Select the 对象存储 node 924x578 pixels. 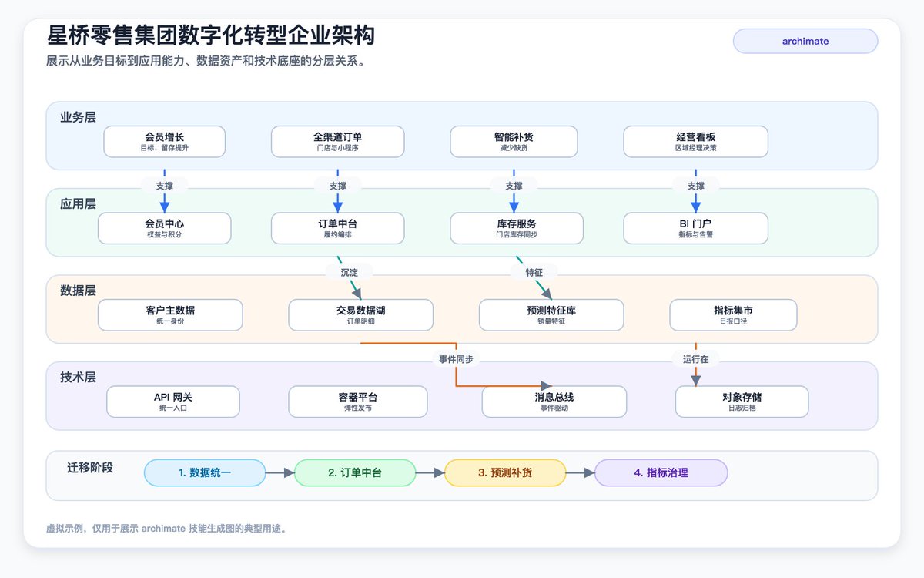pos(742,402)
